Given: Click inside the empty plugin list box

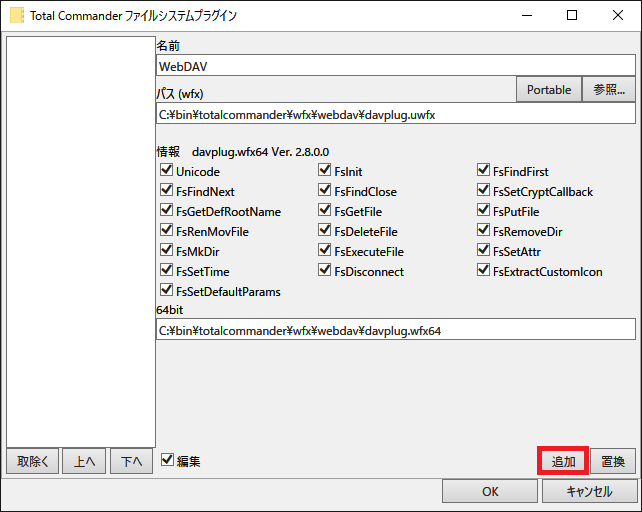Looking at the screenshot, I should [x=81, y=242].
